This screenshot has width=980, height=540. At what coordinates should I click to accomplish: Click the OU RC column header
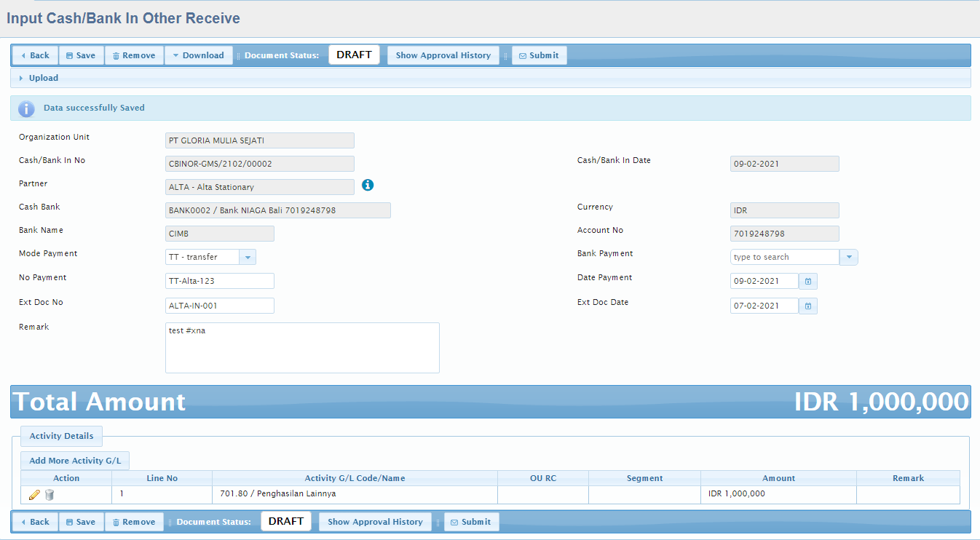tap(543, 478)
